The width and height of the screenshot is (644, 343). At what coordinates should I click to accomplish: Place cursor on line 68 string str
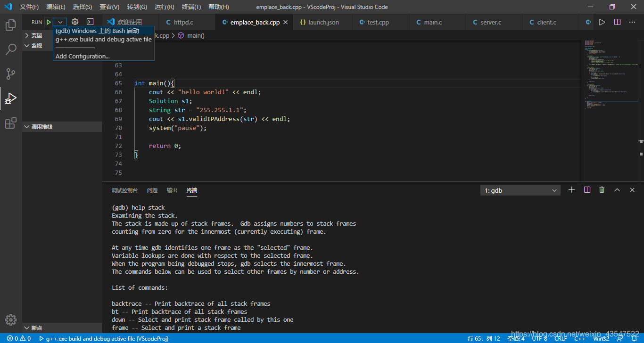point(198,110)
